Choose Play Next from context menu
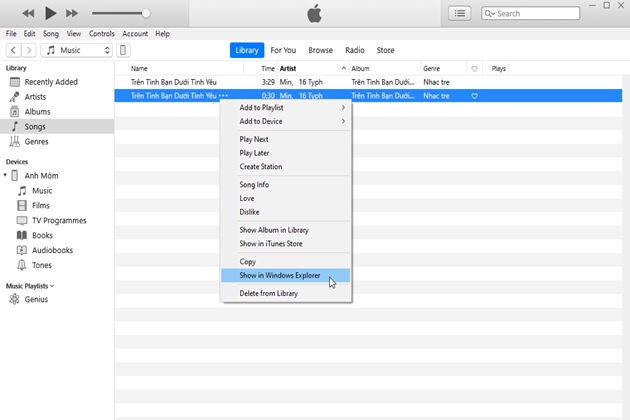The height and width of the screenshot is (420, 630). [x=286, y=139]
